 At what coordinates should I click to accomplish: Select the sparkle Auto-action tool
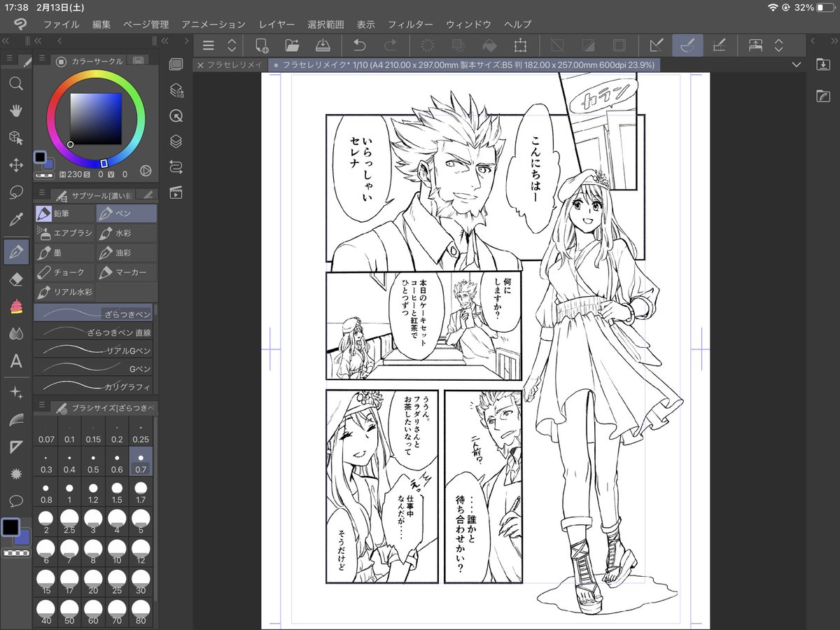pos(15,392)
